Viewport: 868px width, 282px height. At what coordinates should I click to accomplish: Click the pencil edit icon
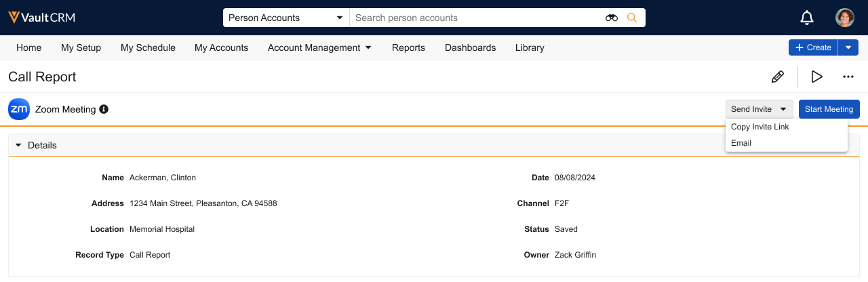778,77
